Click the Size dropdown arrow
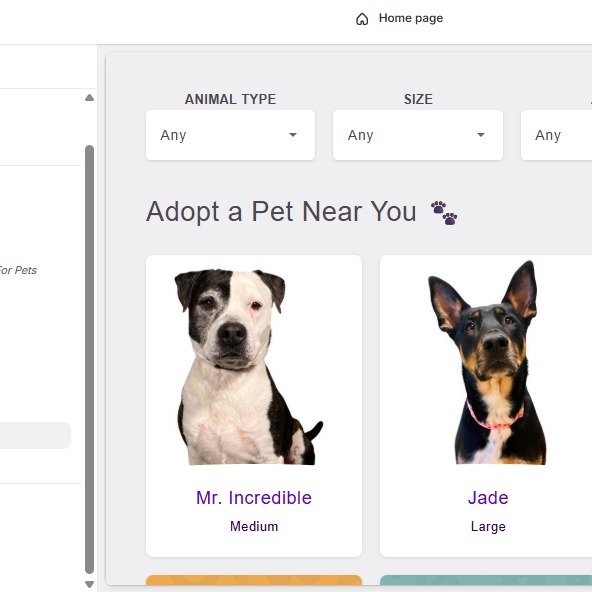This screenshot has width=592, height=592. click(481, 135)
